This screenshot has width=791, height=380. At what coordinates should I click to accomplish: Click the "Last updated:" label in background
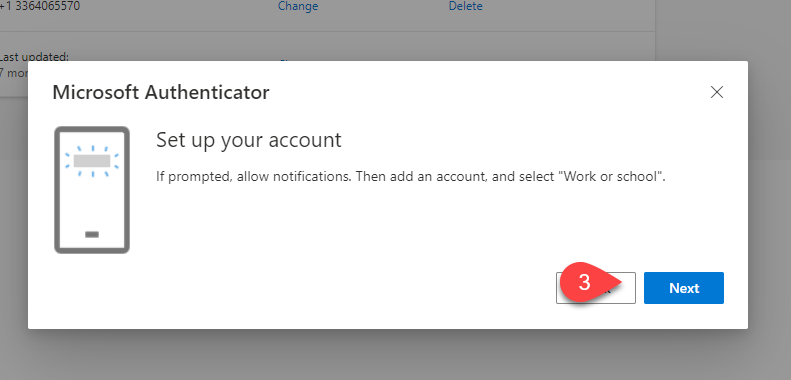[34, 57]
